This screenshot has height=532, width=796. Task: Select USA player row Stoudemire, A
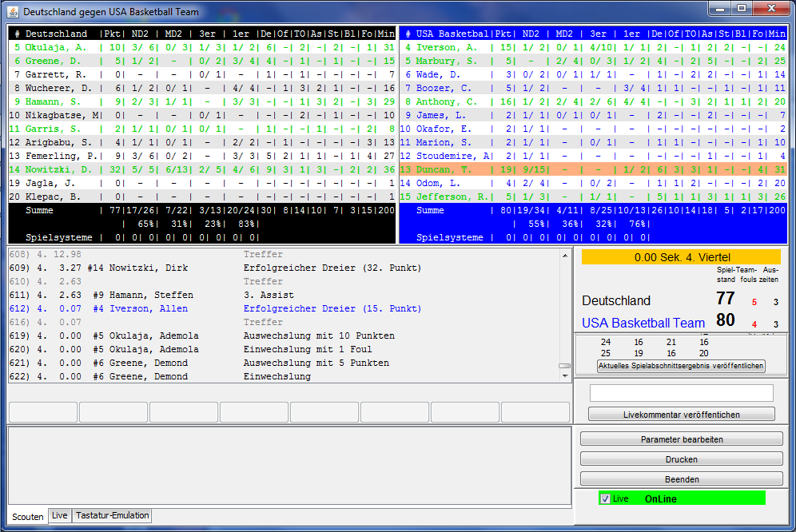coord(593,156)
